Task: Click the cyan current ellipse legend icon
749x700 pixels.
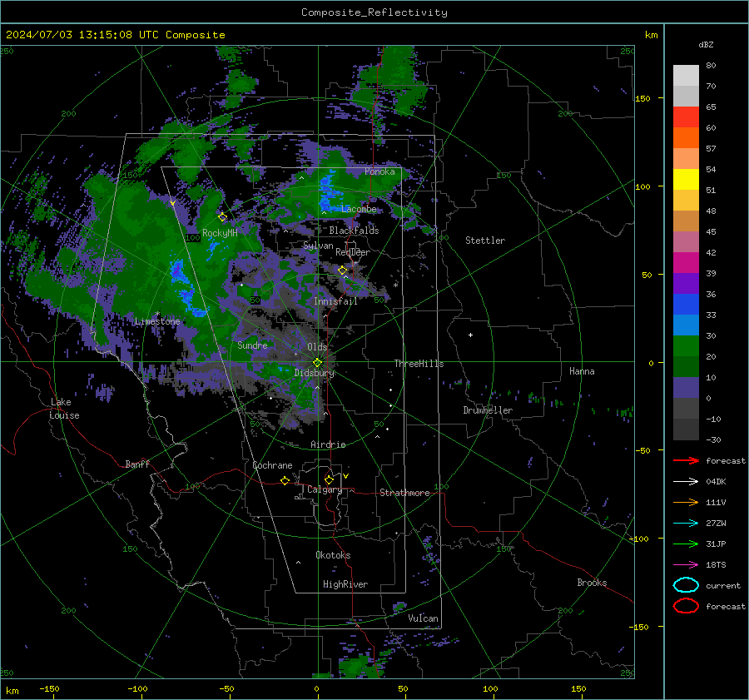Action: point(686,585)
